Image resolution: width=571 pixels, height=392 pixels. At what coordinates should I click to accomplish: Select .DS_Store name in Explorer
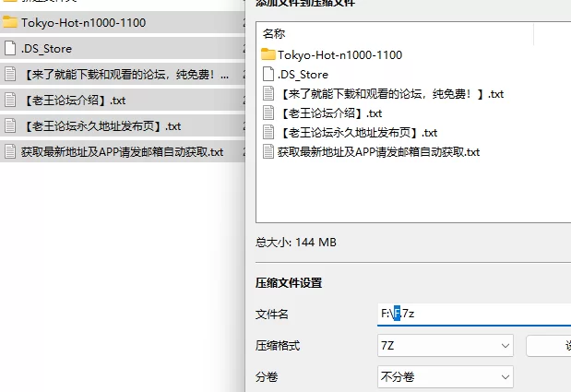click(x=47, y=48)
